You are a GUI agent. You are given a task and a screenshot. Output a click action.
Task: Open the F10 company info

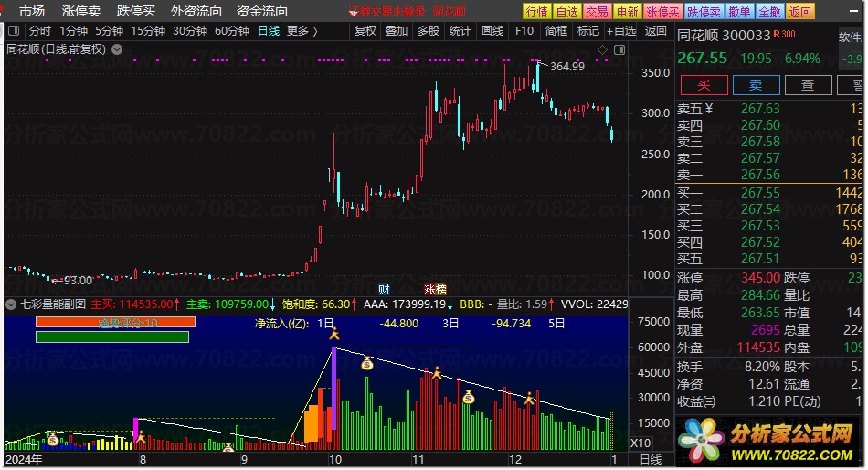[524, 31]
